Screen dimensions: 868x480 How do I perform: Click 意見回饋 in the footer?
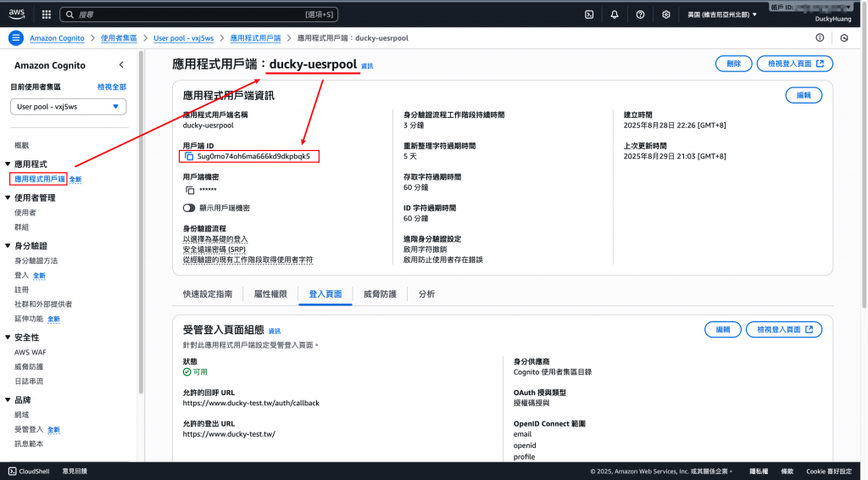point(75,472)
